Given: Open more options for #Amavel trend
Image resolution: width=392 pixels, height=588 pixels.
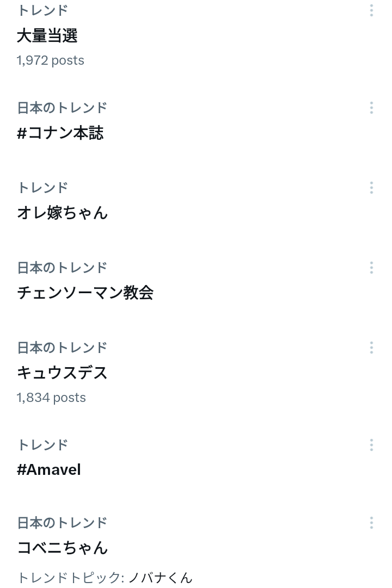Looking at the screenshot, I should [x=371, y=444].
